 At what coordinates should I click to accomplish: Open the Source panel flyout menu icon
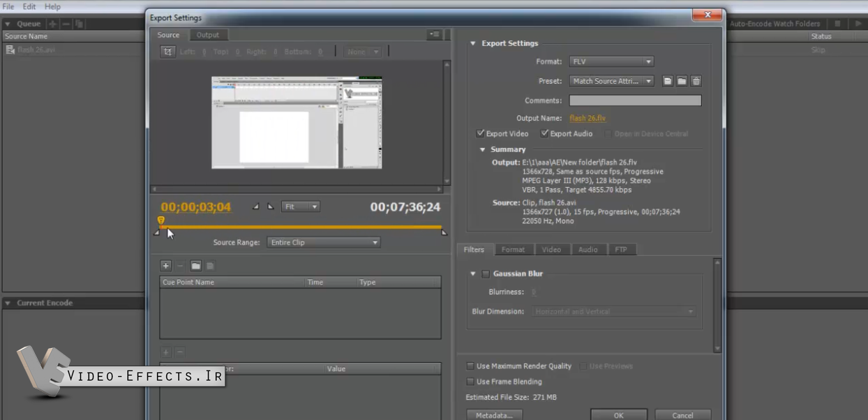click(435, 34)
